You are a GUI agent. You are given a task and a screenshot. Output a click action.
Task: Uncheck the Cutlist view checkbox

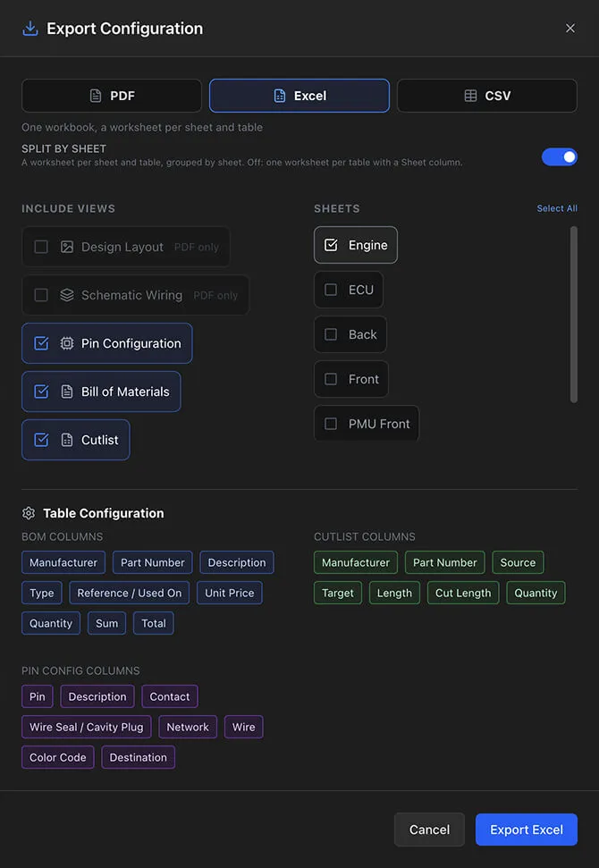tap(41, 440)
